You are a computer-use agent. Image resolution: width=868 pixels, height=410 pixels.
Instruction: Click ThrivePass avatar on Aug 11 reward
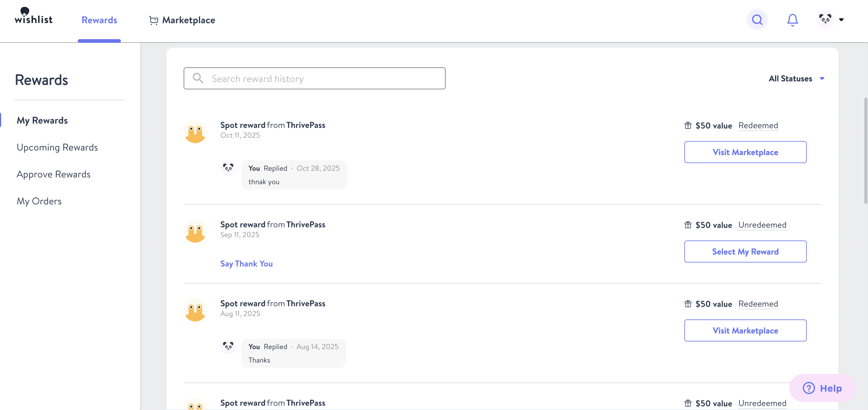pos(195,310)
